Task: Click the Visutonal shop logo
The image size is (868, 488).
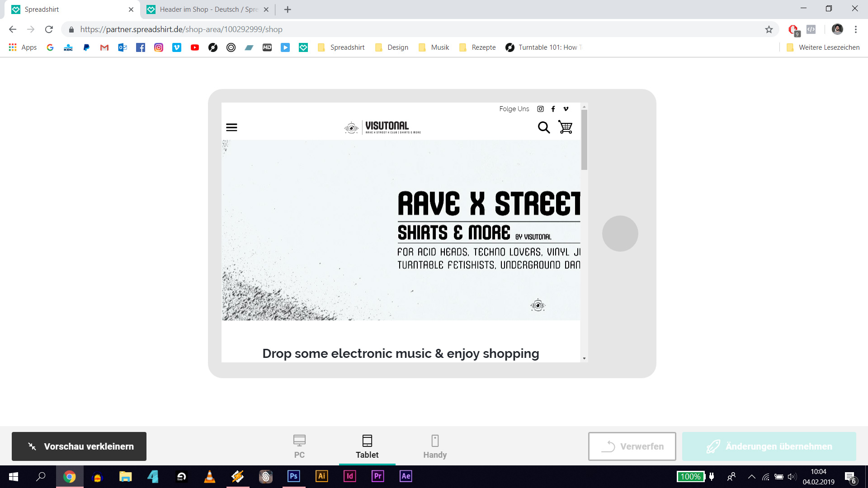Action: [382, 127]
